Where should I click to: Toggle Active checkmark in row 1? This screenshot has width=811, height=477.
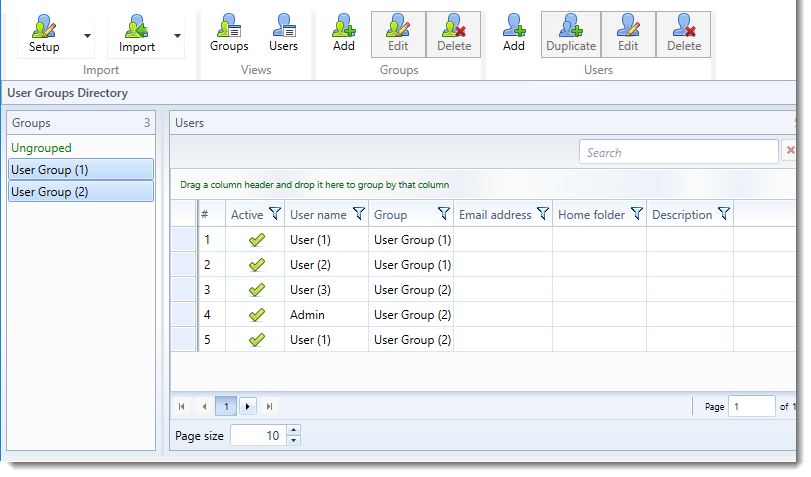[256, 240]
